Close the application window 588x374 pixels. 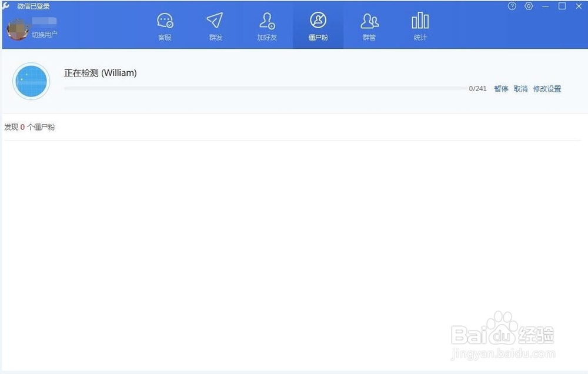pos(579,6)
